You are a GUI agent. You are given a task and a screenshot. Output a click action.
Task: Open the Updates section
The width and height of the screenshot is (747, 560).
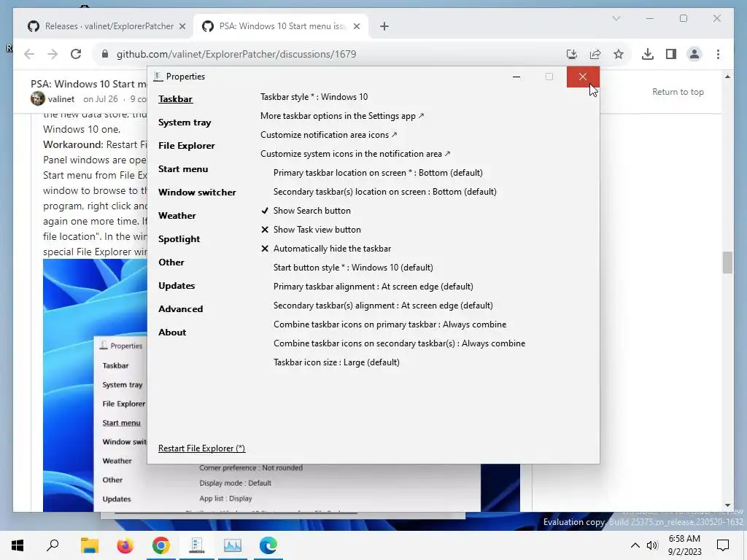[177, 286]
